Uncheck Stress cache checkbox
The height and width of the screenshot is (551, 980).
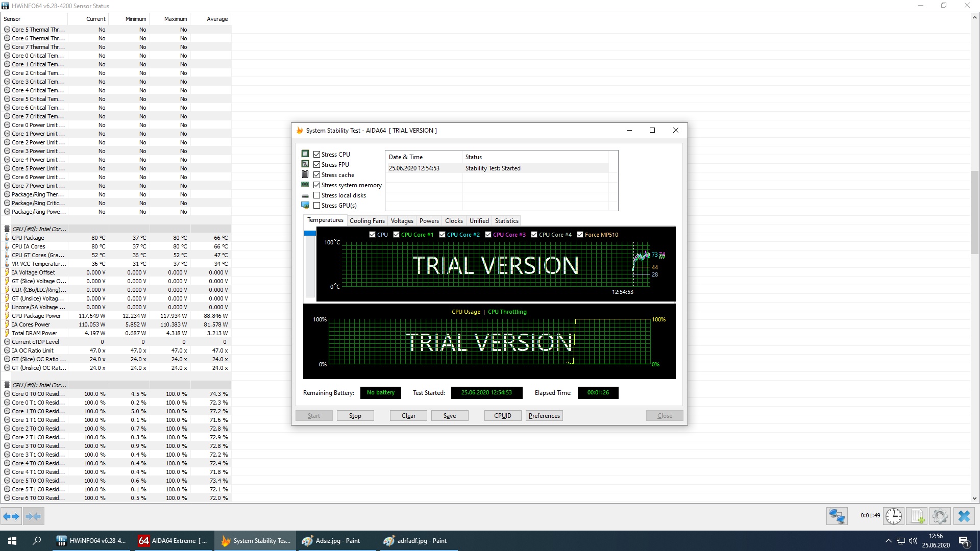[317, 174]
